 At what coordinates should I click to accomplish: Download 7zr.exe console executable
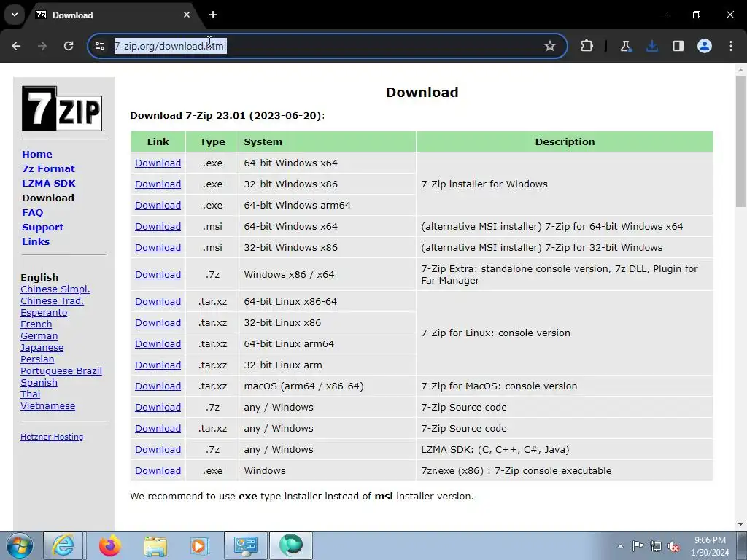pos(158,470)
